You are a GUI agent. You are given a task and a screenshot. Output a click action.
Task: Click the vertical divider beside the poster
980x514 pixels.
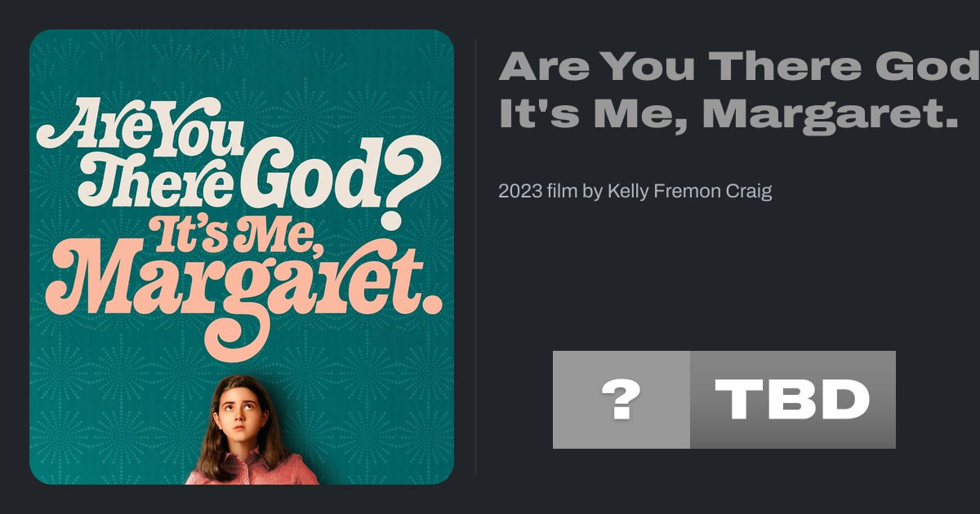click(x=475, y=257)
